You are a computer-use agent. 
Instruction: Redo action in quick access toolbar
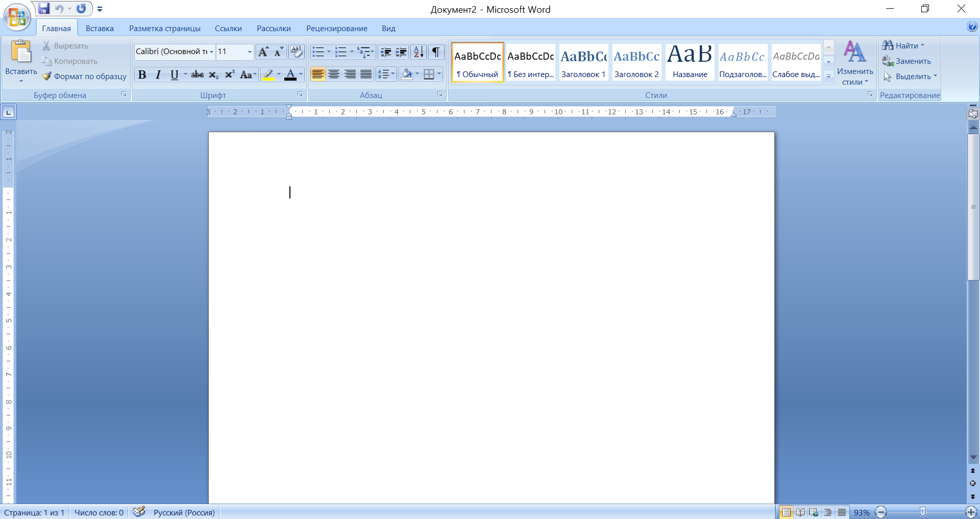81,9
